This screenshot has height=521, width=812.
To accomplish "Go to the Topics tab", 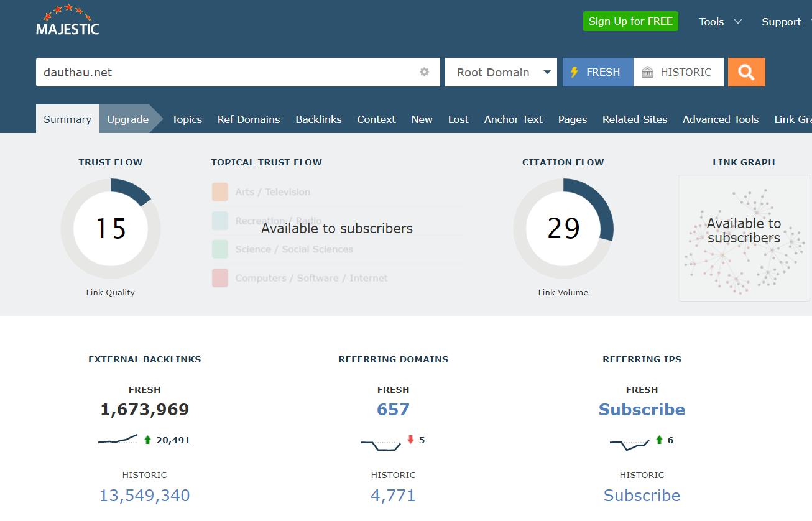I will (187, 119).
